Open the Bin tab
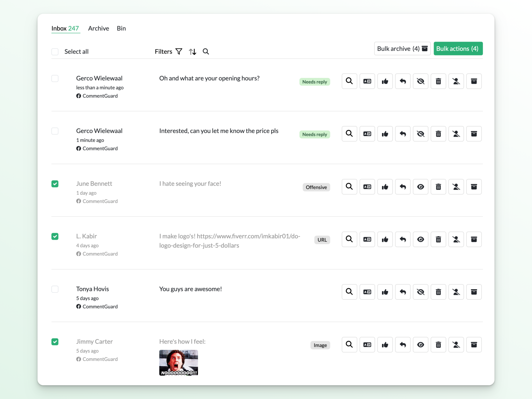The height and width of the screenshot is (399, 532). [x=121, y=28]
